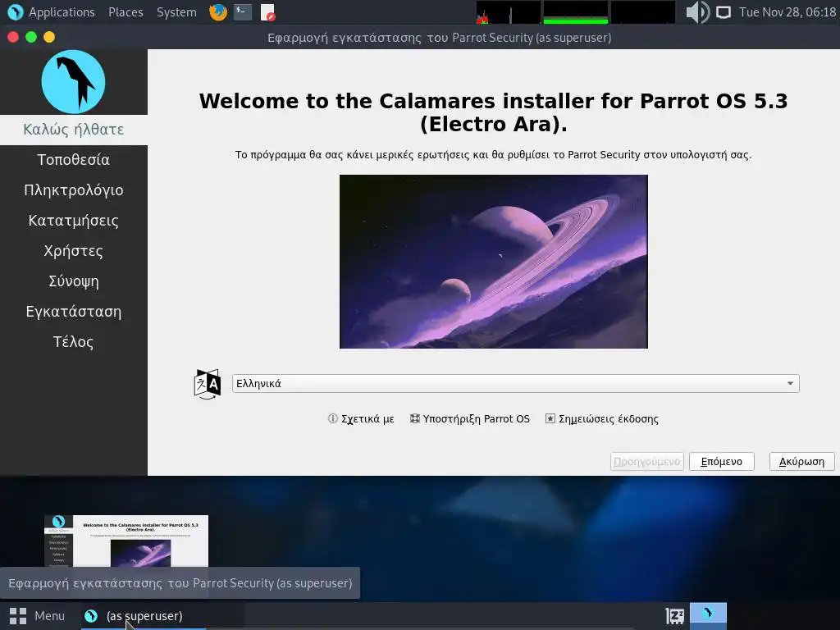Select the Καλώς ήλθατε step
This screenshot has height=630, width=840.
pyautogui.click(x=73, y=130)
